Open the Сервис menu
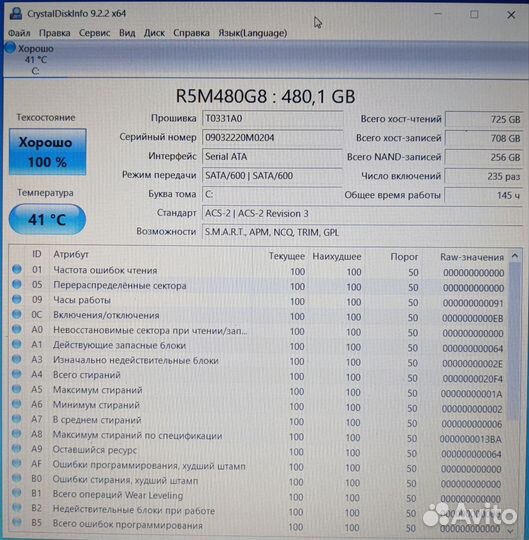The image size is (529, 540). [95, 33]
